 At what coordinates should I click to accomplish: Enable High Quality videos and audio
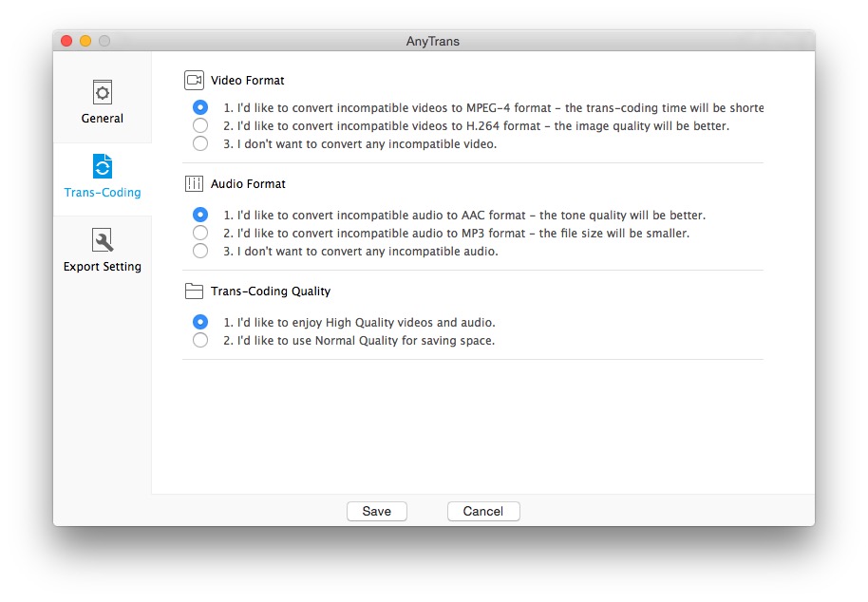(200, 323)
